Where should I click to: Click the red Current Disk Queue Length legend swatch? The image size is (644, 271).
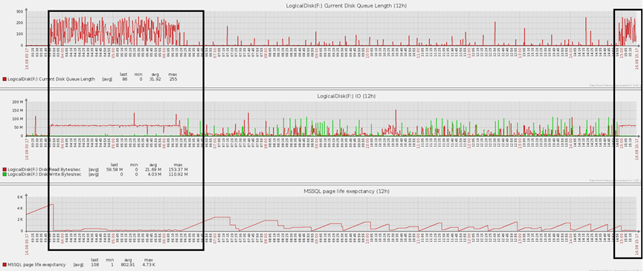tap(4, 79)
